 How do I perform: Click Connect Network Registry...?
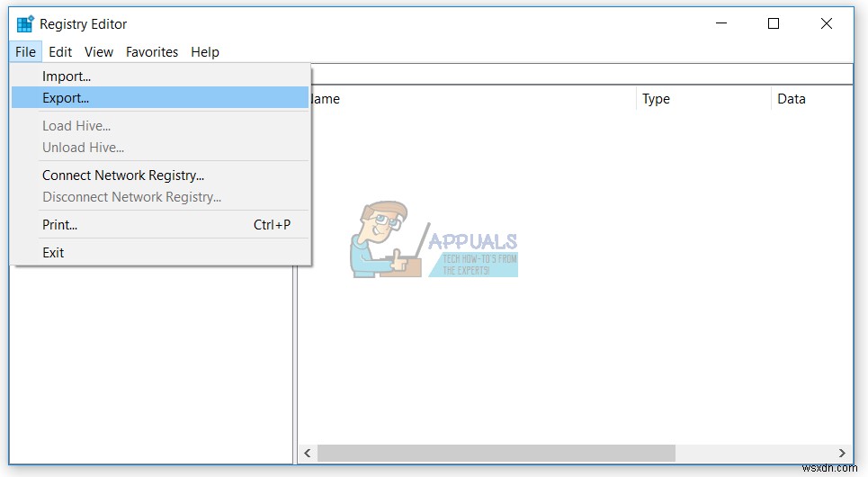pos(160,175)
